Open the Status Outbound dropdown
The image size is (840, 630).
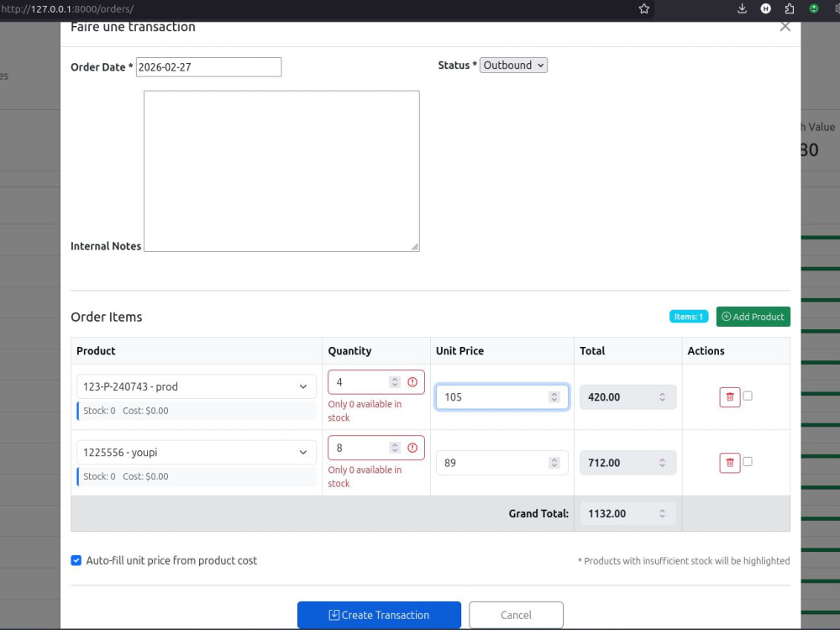coord(513,66)
